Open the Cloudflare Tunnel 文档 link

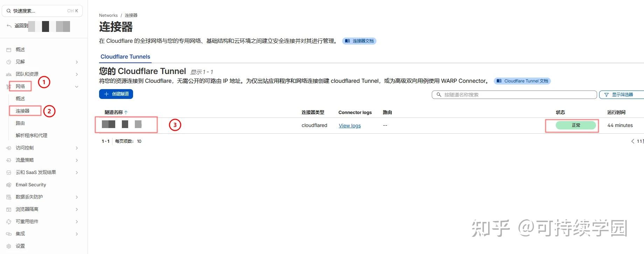click(x=522, y=81)
